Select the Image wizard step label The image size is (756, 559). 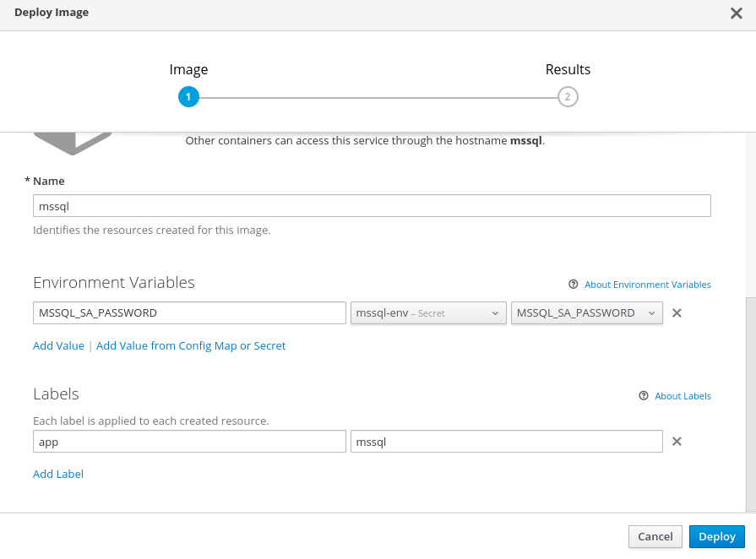[188, 70]
